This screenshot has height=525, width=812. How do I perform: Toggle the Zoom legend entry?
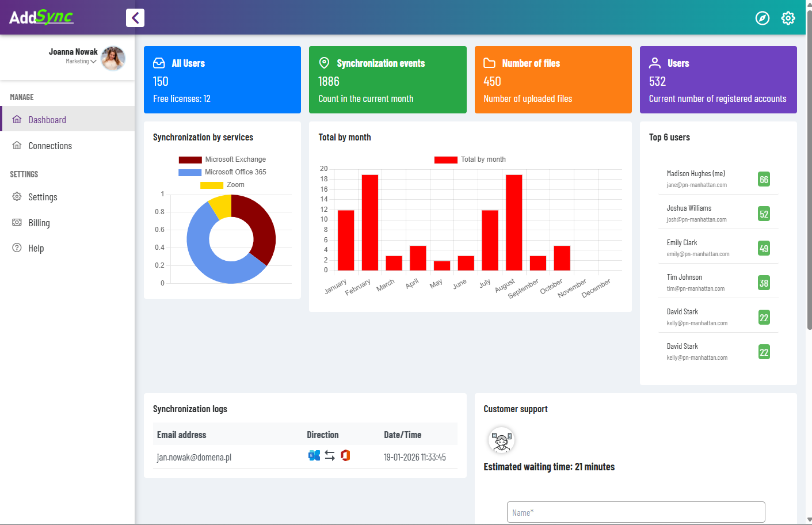click(222, 185)
